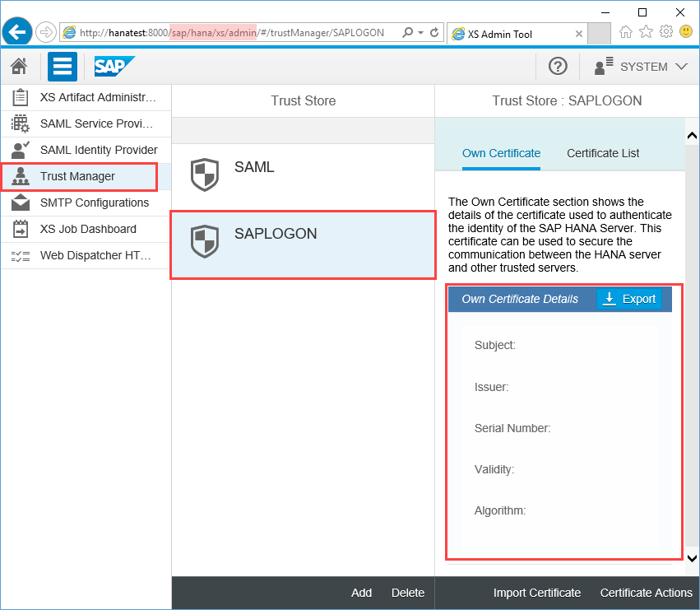The height and width of the screenshot is (610, 700).
Task: Click the scrollbar up arrow
Action: pos(692,135)
